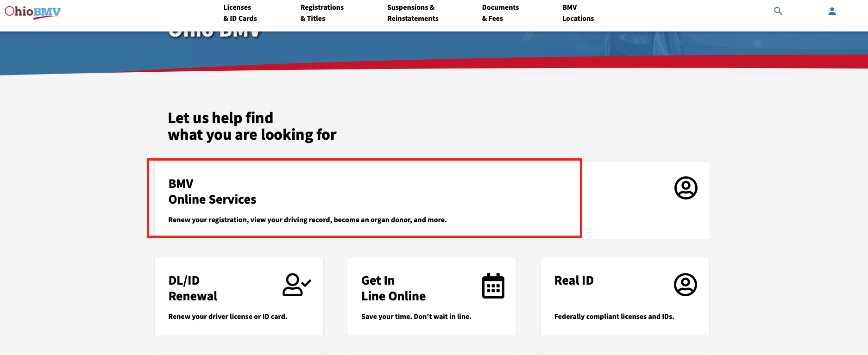Open the DL/ID Renewal card heading
868x355 pixels.
pyautogui.click(x=193, y=288)
